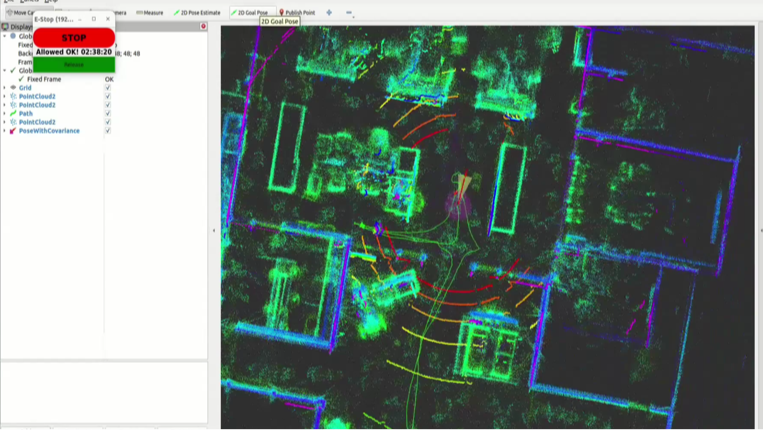Toggle checkbox of PointCloud2 directly above Path
Viewport: 763px width, 430px height.
(x=108, y=105)
